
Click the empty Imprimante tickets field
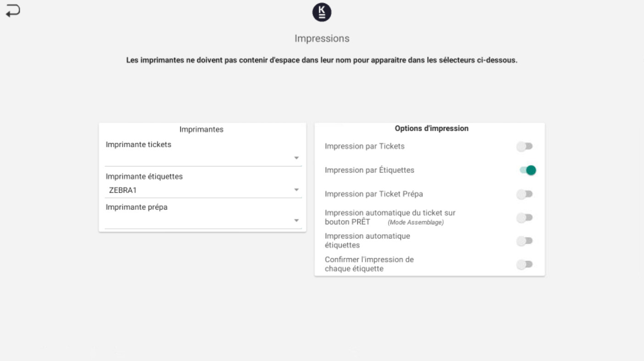pos(197,158)
